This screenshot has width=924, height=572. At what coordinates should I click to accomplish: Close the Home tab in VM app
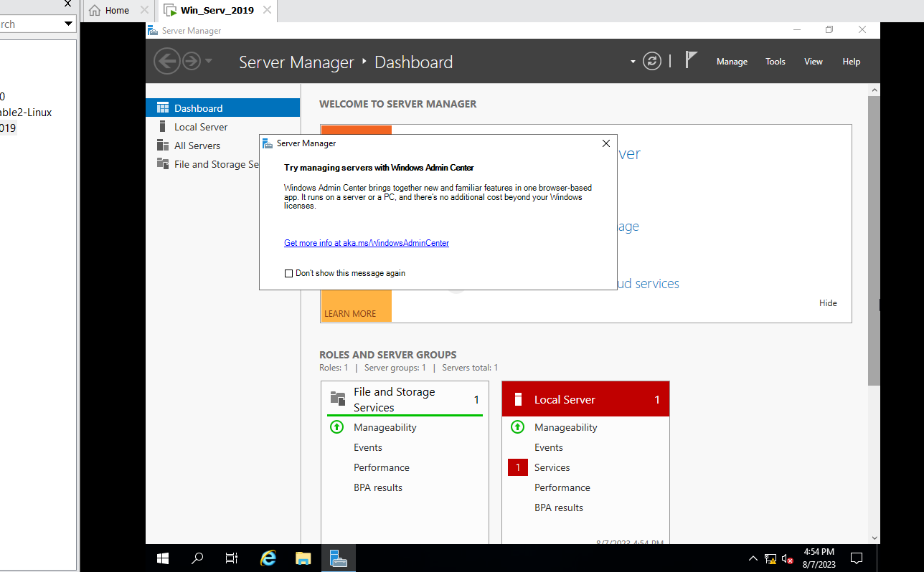pos(144,10)
